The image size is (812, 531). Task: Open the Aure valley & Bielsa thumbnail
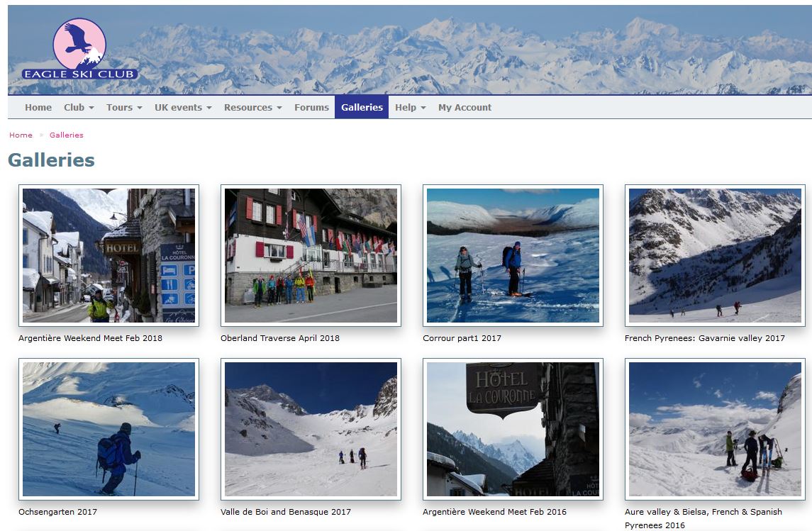point(715,429)
